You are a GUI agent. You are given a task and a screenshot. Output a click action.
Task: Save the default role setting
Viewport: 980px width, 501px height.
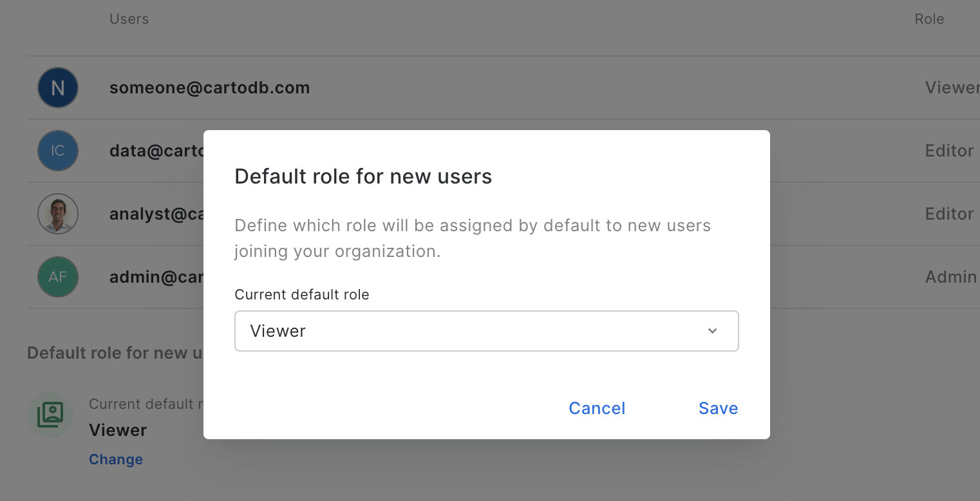718,408
